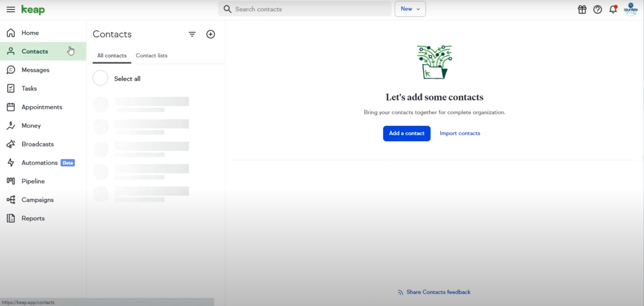Open the help question mark icon
Viewport: 644px width, 306px height.
pos(597,9)
